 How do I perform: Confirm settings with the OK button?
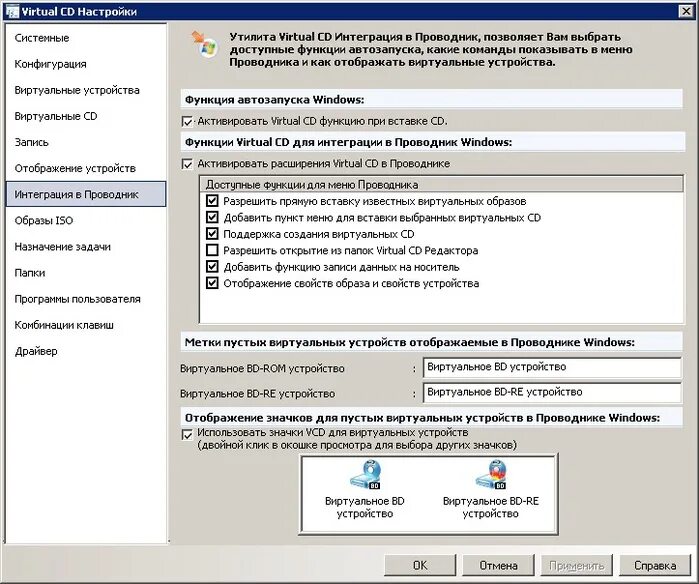pos(420,565)
